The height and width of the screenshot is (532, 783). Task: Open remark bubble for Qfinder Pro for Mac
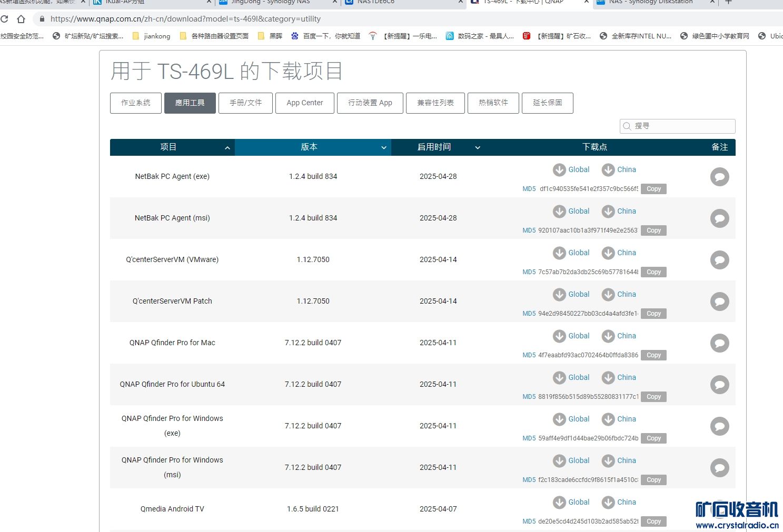[x=719, y=343]
